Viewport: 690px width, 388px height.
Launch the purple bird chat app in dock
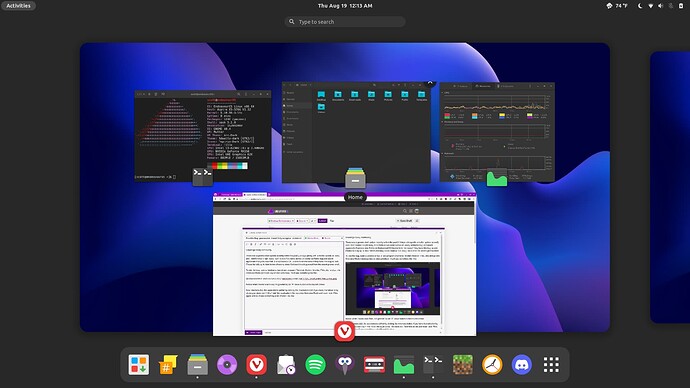(345, 365)
